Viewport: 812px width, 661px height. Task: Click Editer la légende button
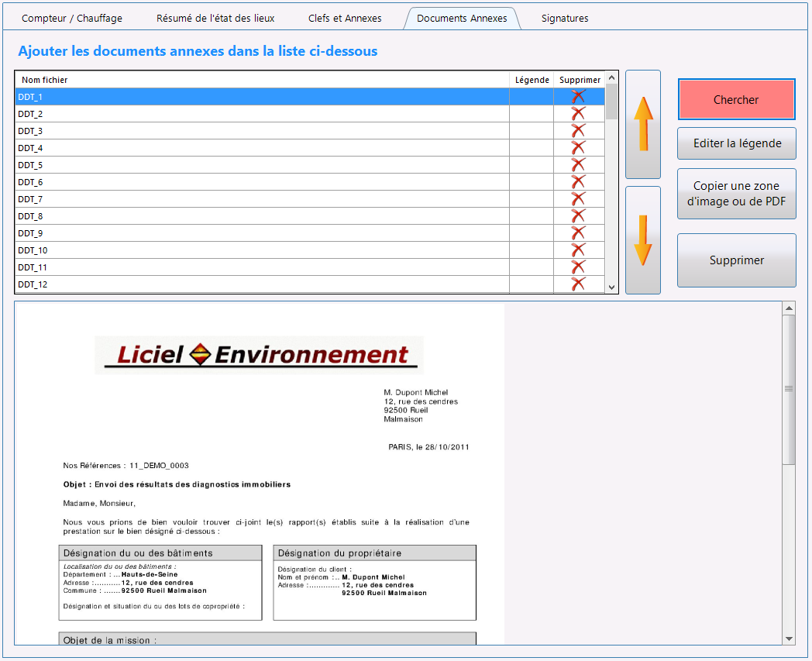(x=737, y=143)
